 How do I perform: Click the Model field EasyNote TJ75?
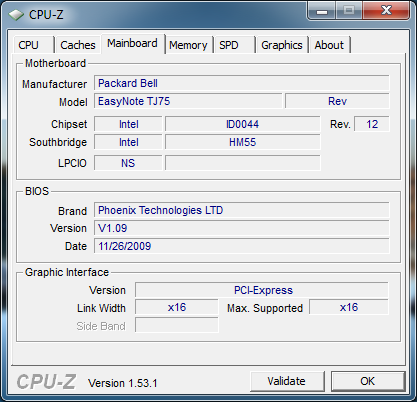[x=188, y=101]
